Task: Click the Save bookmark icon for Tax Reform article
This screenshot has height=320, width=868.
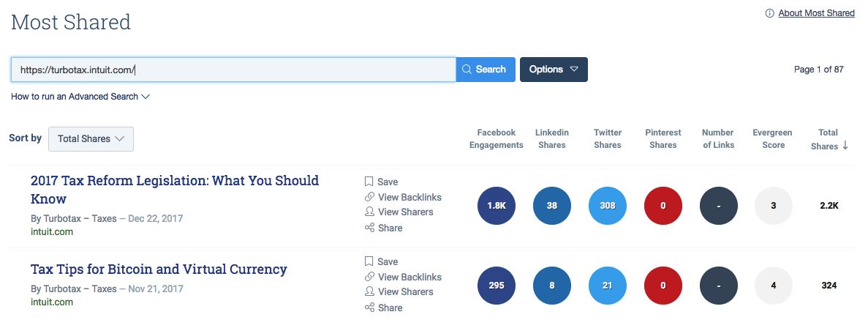Action: (369, 182)
